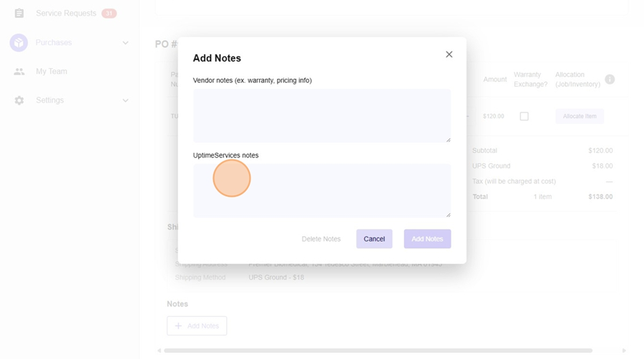The height and width of the screenshot is (359, 644).
Task: Click Delete Notes in the dialog
Action: [321, 239]
